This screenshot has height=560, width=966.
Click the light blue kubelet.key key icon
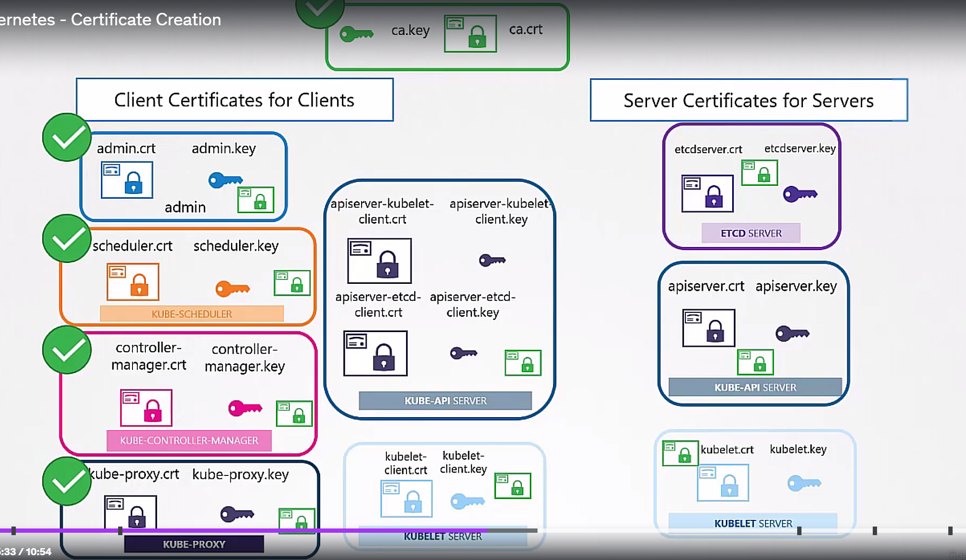pos(804,483)
